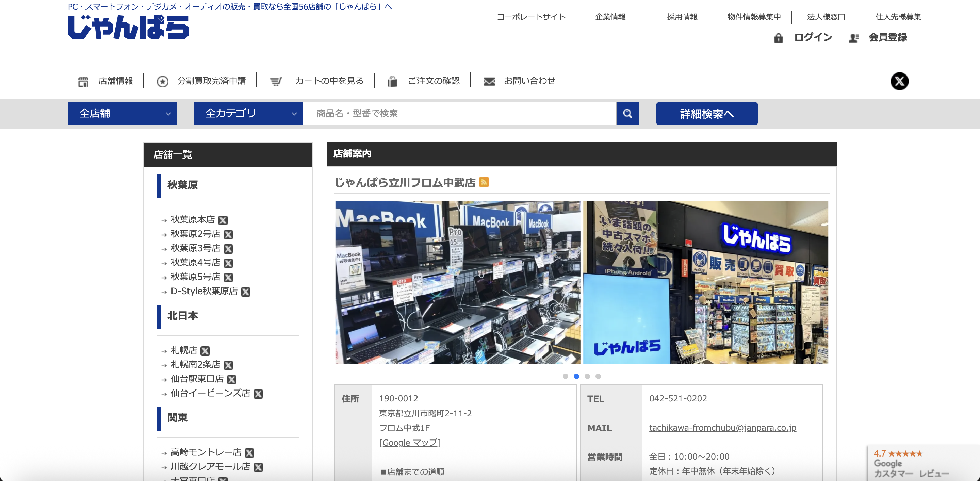Click the MacBook display carousel photo
This screenshot has height=481, width=980.
coord(458,282)
